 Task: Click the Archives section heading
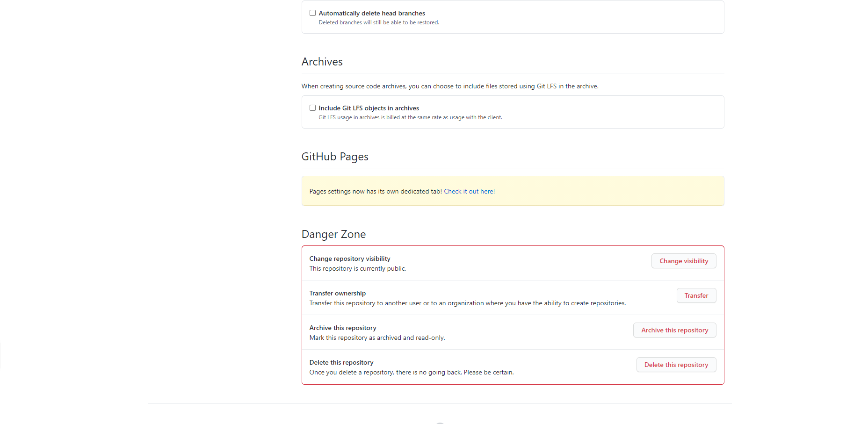(322, 62)
